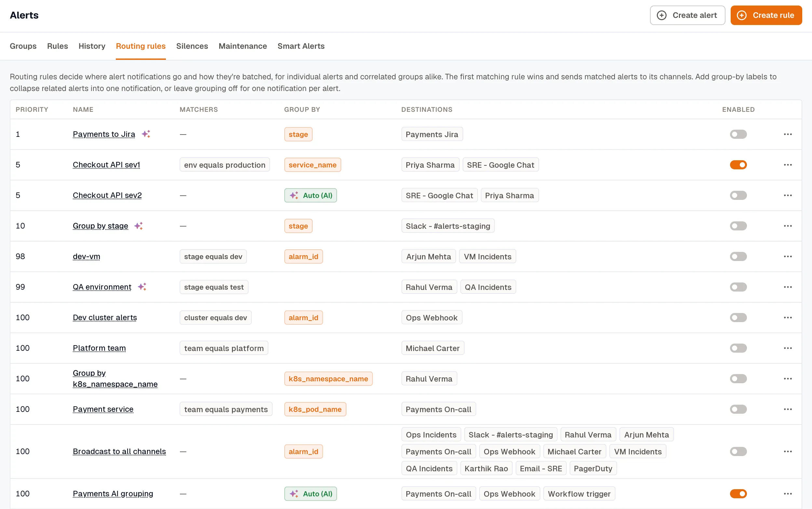Open the Silences tab
Image resolution: width=812 pixels, height=509 pixels.
coord(192,46)
